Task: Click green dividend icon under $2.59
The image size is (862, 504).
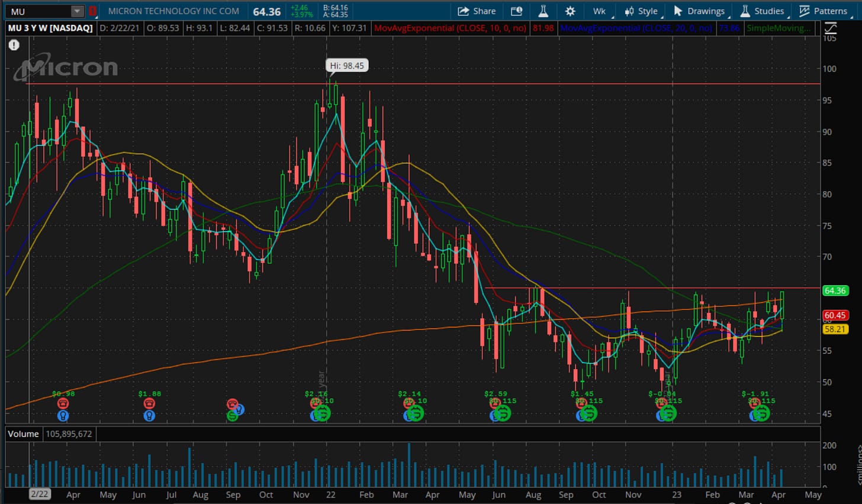Action: (503, 413)
